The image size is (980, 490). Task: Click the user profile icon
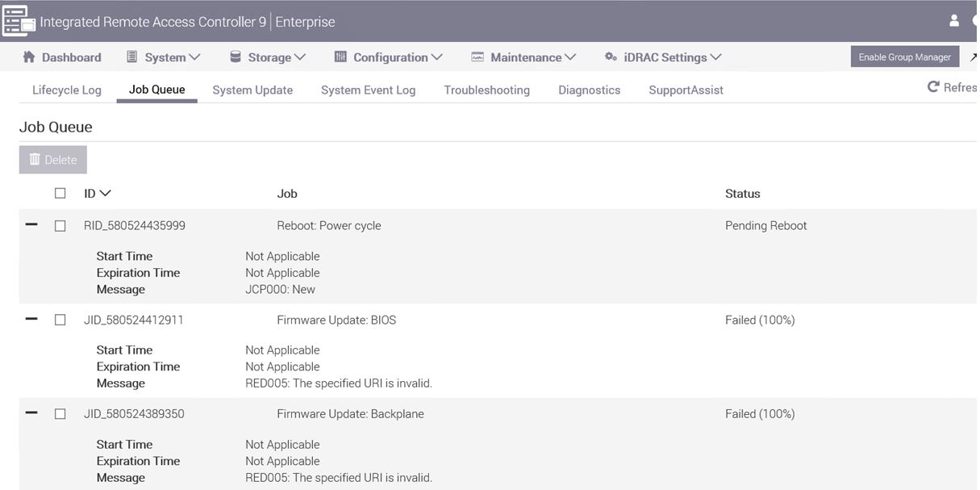point(954,21)
